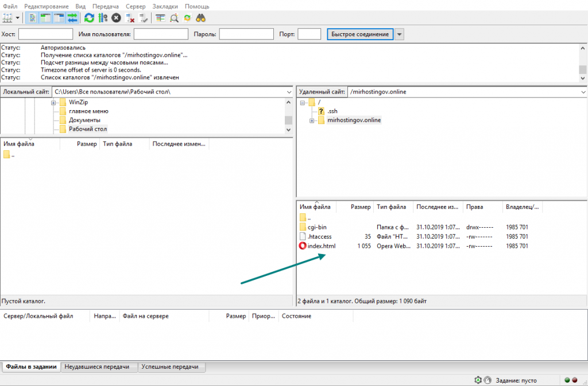Select the index.html file name
Viewport: 588px width, 386px height.
click(x=322, y=246)
